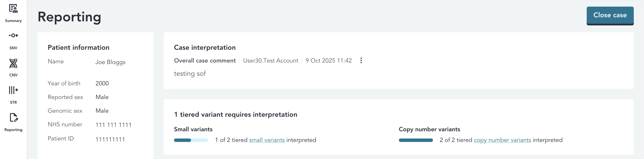Click the Summary label in sidebar

13,21
